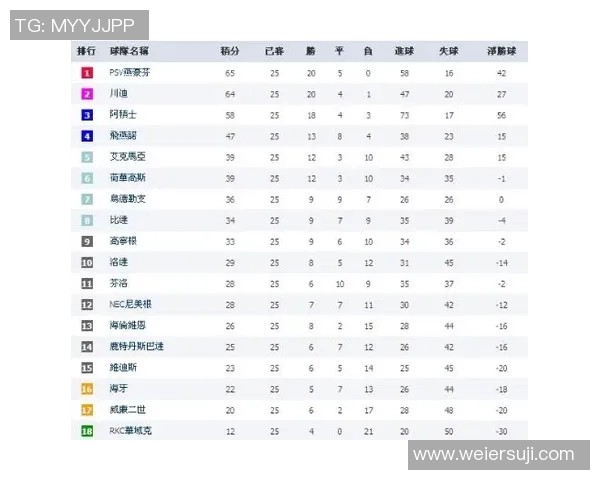Click the 球隊名稱 column header
This screenshot has width=600, height=480.
130,50
